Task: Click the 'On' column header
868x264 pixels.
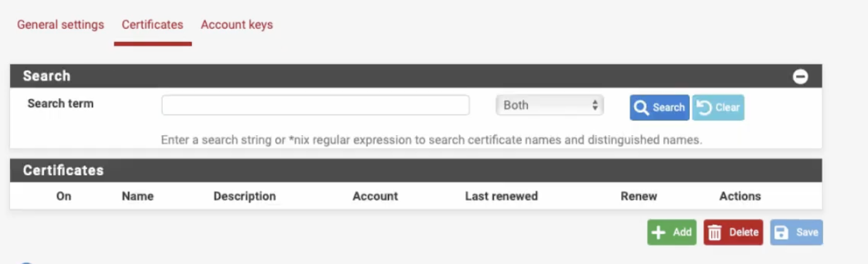Action: 64,196
